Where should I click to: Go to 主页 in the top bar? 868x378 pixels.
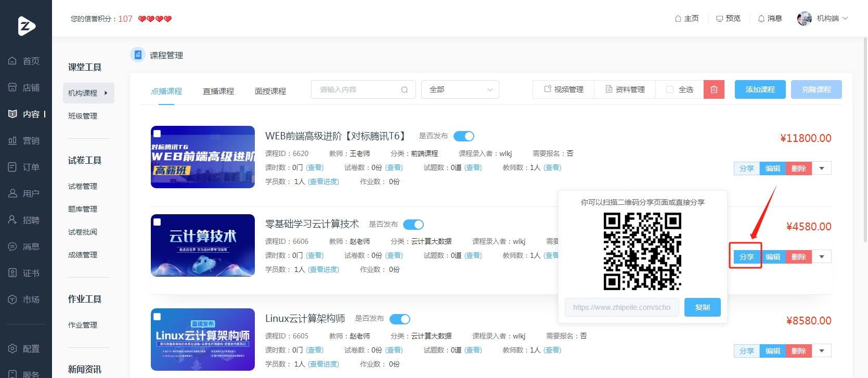click(686, 18)
